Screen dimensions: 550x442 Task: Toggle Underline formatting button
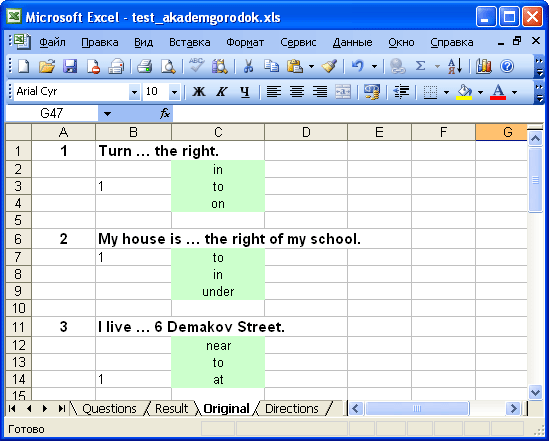click(245, 92)
